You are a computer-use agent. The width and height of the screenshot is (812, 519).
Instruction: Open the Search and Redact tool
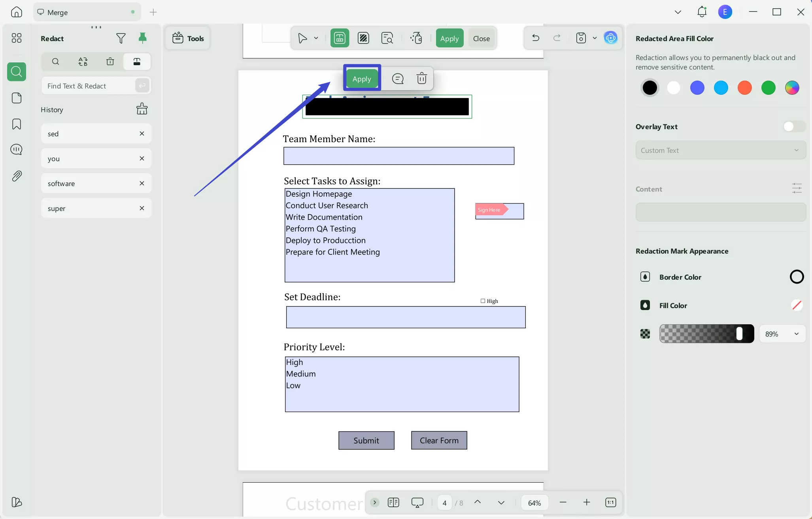[387, 38]
